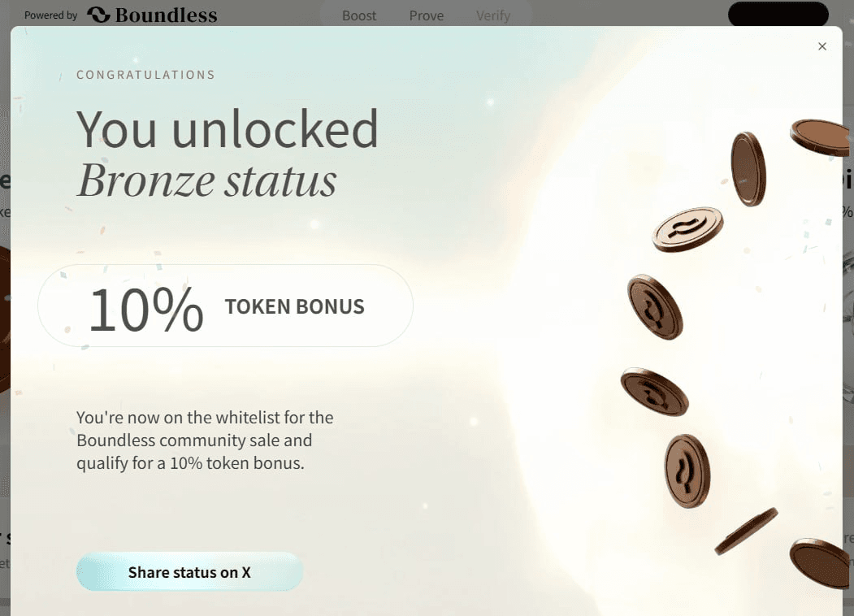Viewport: 854px width, 616px height.
Task: Click the black button at top right
Action: [778, 14]
